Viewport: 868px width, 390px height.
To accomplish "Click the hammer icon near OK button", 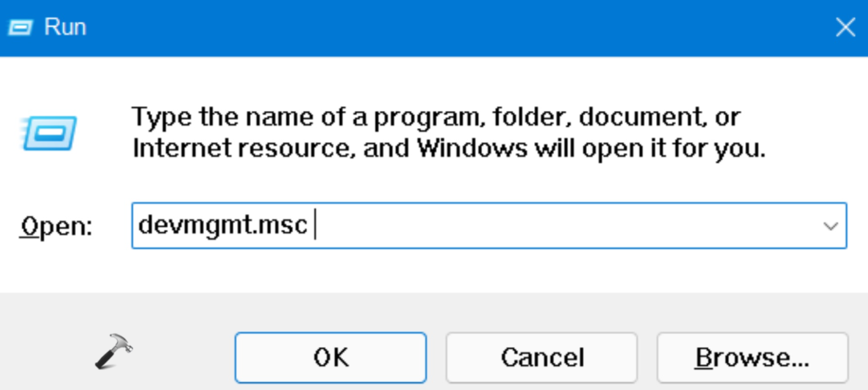I will pos(114,352).
